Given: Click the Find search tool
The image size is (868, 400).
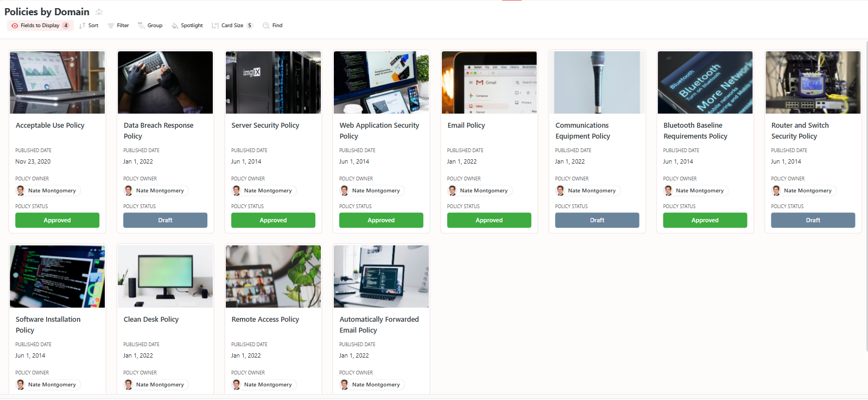Looking at the screenshot, I should (x=273, y=26).
